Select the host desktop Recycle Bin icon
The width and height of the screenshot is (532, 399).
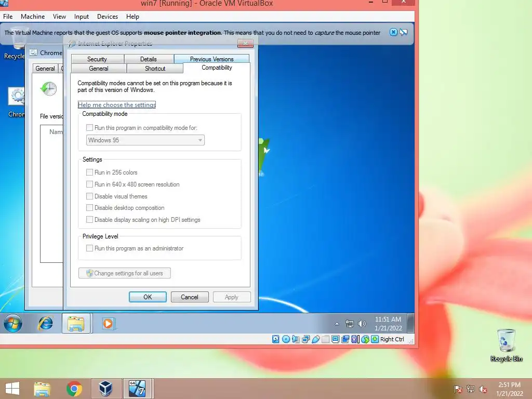click(506, 345)
